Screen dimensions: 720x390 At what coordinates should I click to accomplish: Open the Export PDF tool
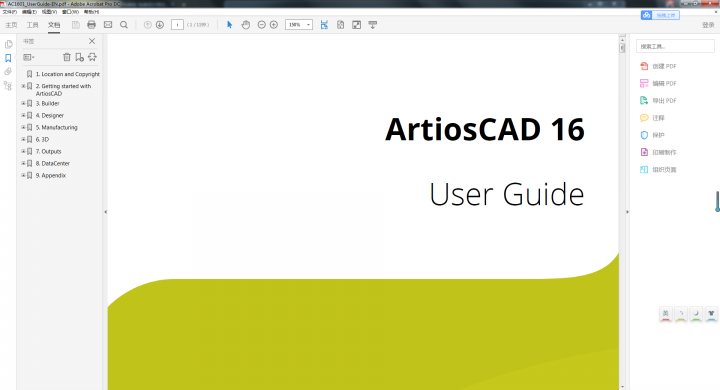658,101
